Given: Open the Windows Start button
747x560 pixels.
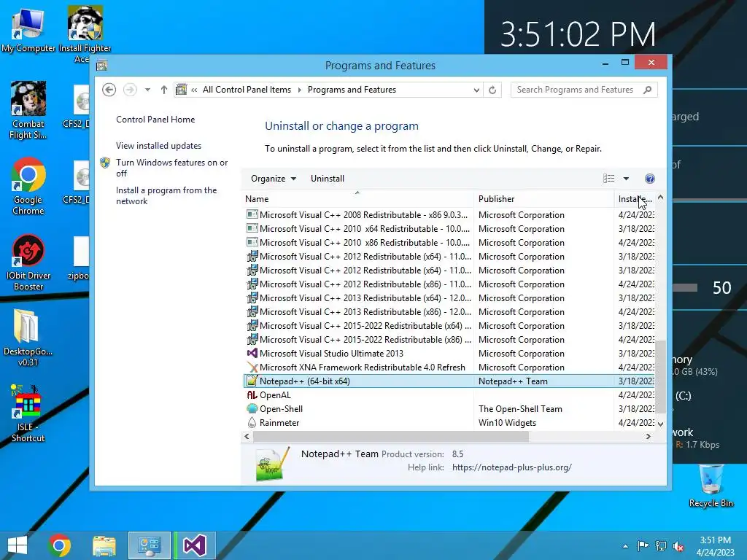Looking at the screenshot, I should click(x=18, y=545).
